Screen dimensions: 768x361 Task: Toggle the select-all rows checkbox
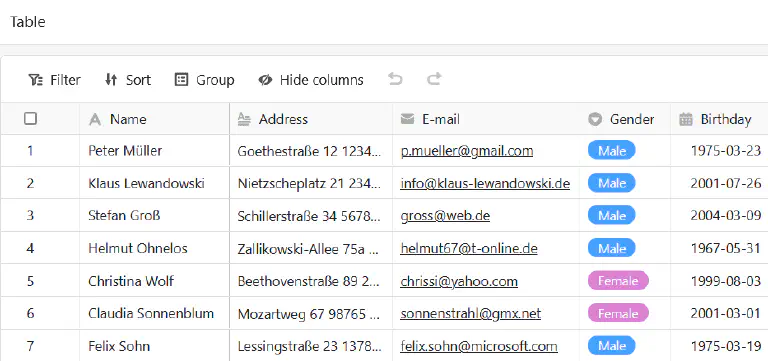[30, 119]
